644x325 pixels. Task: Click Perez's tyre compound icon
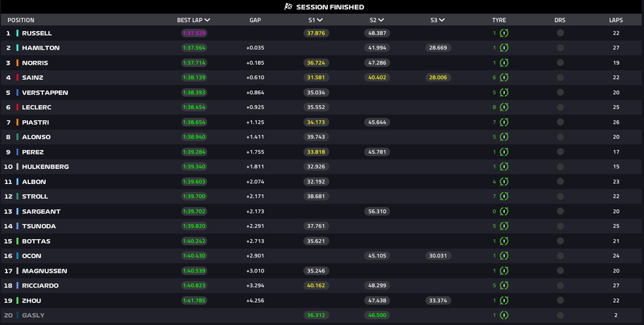(x=504, y=152)
